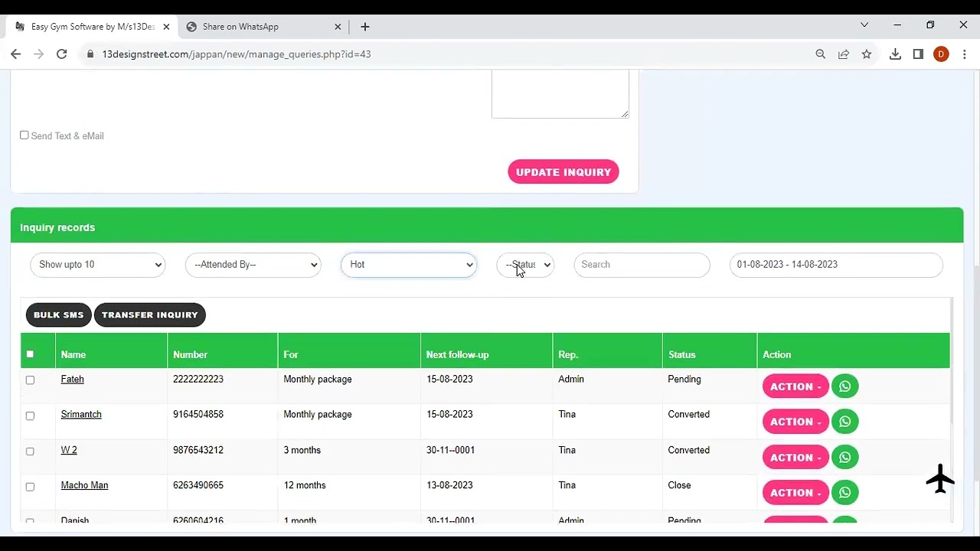This screenshot has height=551, width=980.
Task: Click the black airplane floating icon
Action: pos(940,479)
